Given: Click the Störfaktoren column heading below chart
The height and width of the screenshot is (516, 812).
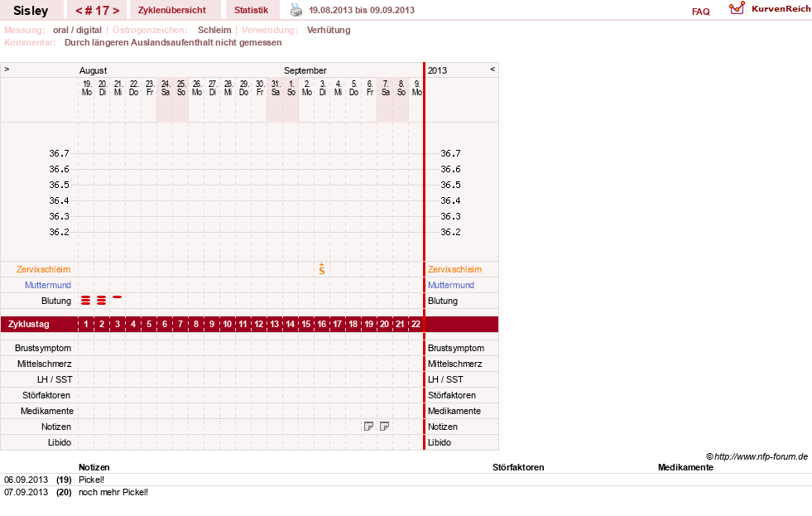Looking at the screenshot, I should pos(518,467).
